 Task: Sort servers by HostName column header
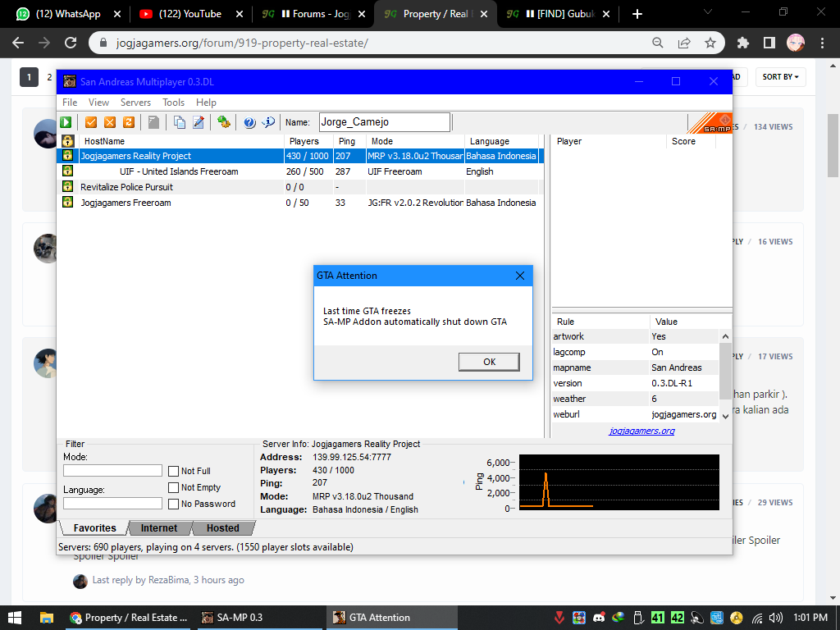pos(181,141)
